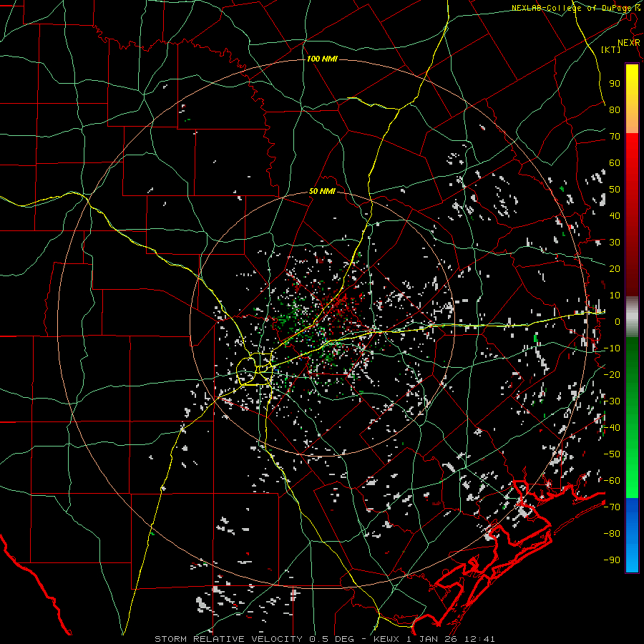The height and width of the screenshot is (644, 644).
Task: Click the "-50" value on velocity scale
Action: point(612,454)
